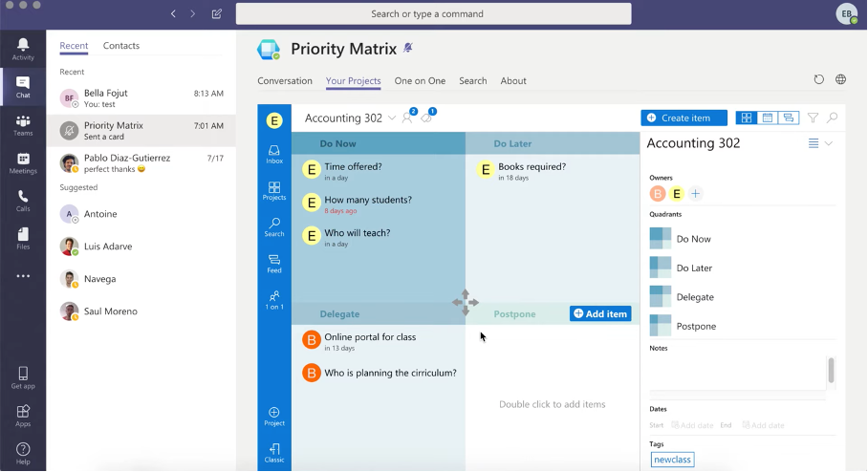The image size is (868, 472).
Task: Switch to the One on One tab
Action: coord(420,81)
